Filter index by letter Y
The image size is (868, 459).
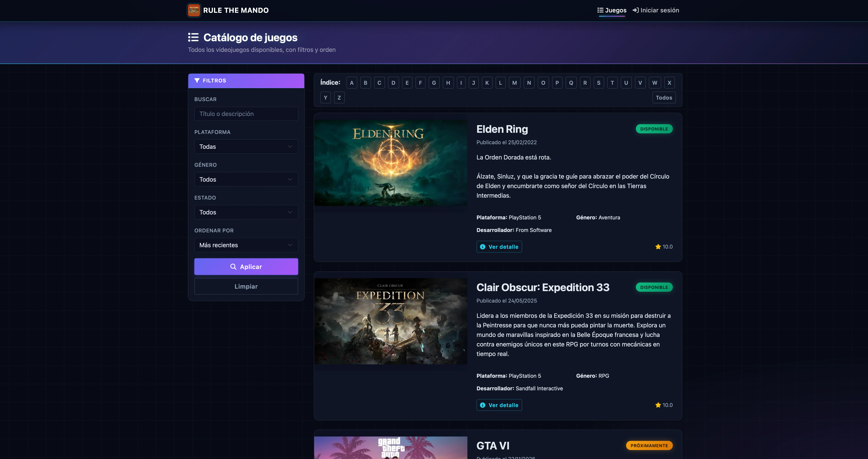click(325, 98)
